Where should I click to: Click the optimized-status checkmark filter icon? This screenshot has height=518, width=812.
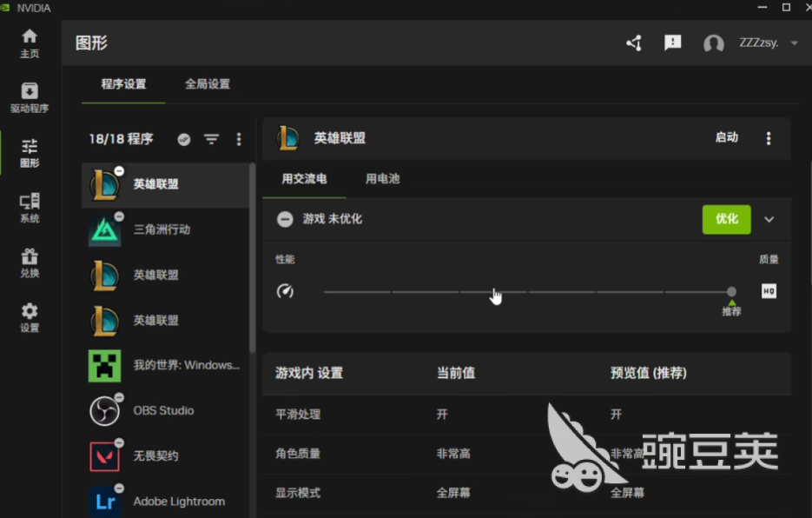pyautogui.click(x=184, y=139)
